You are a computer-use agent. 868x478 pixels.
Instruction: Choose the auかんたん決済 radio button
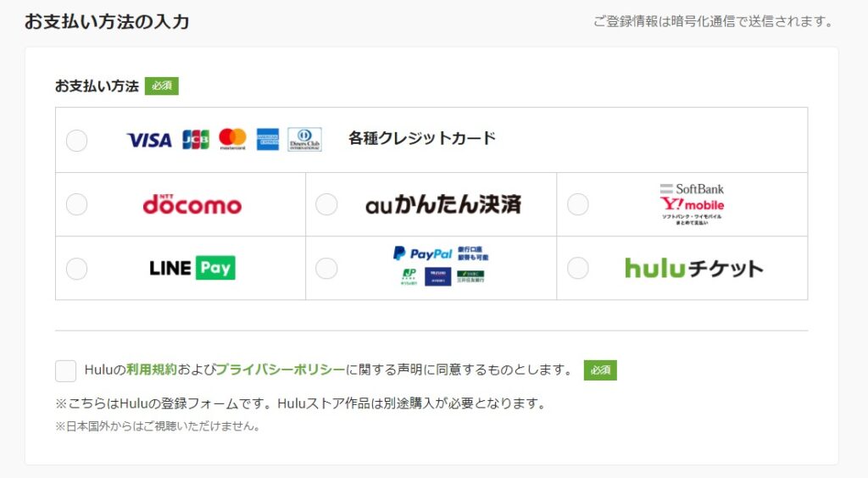[x=326, y=204]
